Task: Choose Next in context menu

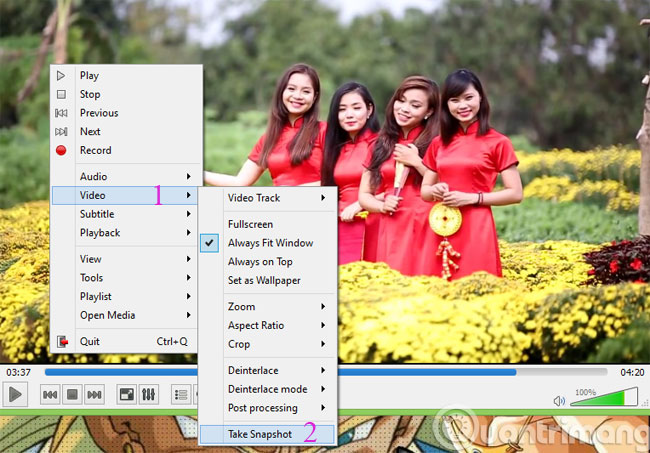Action: (x=90, y=131)
